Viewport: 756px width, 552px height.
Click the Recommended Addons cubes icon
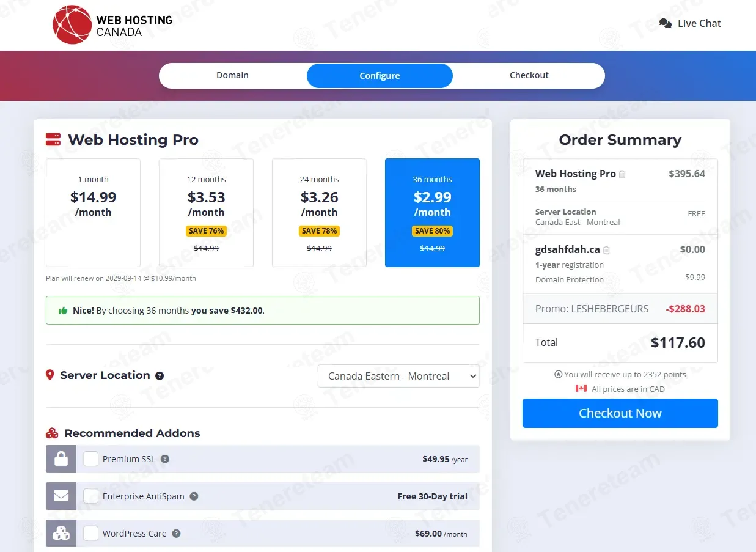click(52, 433)
